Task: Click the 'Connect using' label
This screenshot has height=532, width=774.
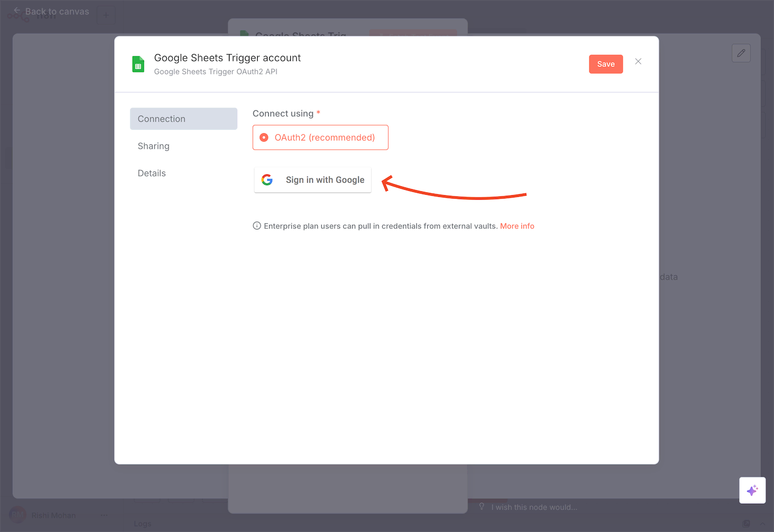Action: pyautogui.click(x=283, y=113)
